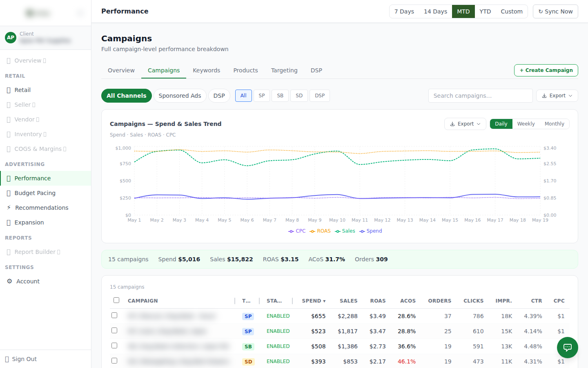Viewport: 588px width, 368px height.
Task: Open Export dropdown beside search box
Action: pos(557,96)
